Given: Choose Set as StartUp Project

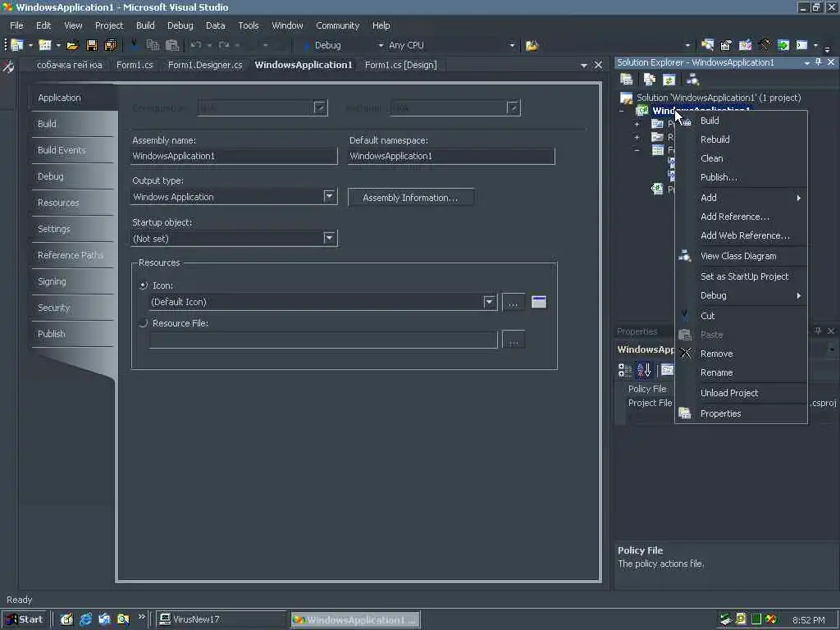Looking at the screenshot, I should [x=742, y=276].
